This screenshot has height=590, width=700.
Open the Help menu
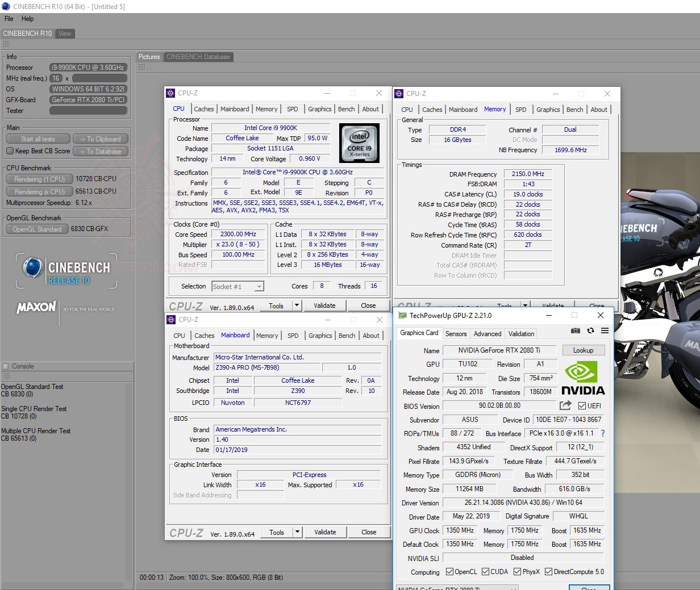point(27,19)
